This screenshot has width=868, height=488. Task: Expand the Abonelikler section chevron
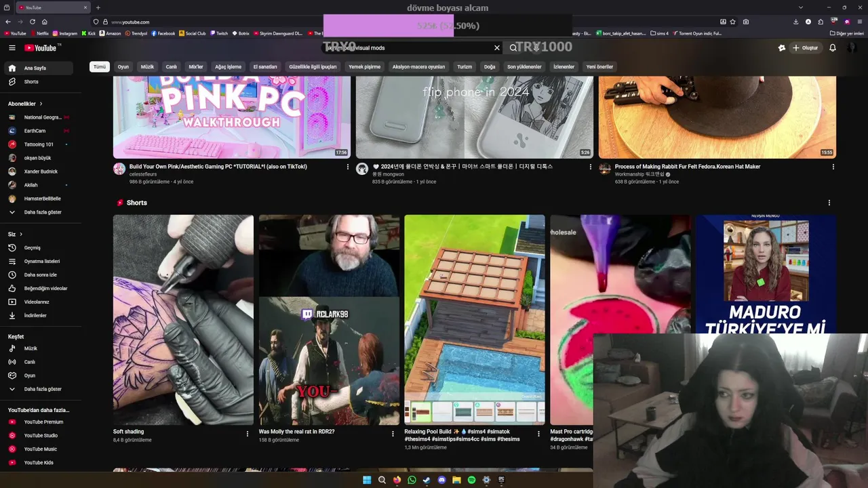coord(41,104)
